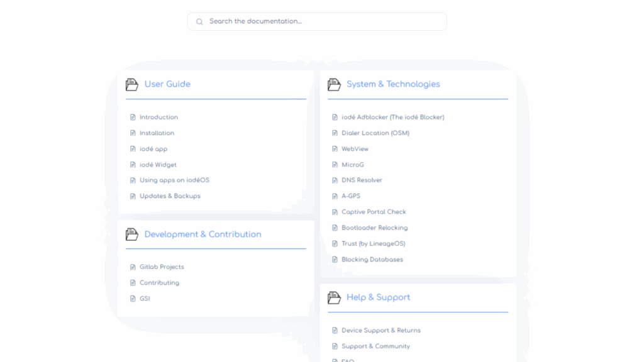Click the document icon beside iodé Widget

coord(133,165)
